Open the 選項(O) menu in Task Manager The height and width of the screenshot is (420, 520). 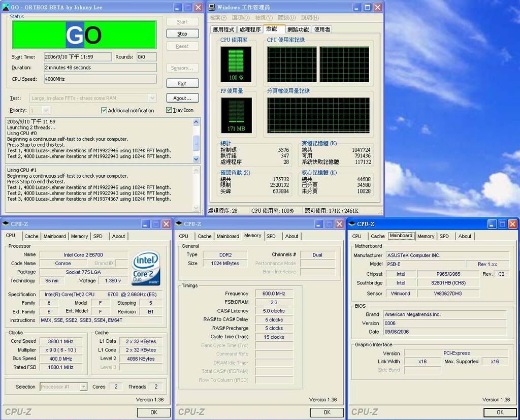(241, 18)
